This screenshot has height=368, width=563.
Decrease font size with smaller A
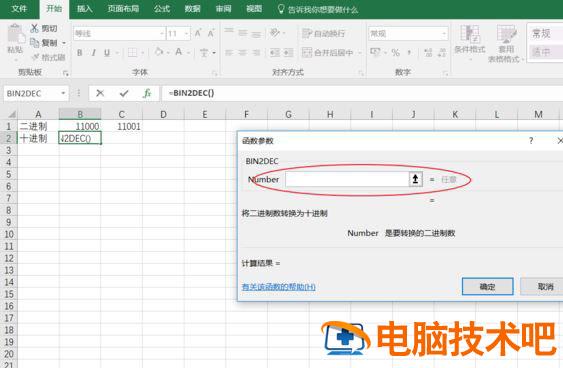click(211, 33)
